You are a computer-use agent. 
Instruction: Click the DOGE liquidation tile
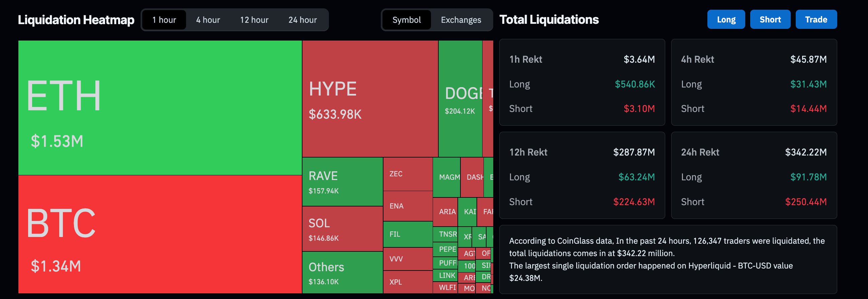point(460,99)
